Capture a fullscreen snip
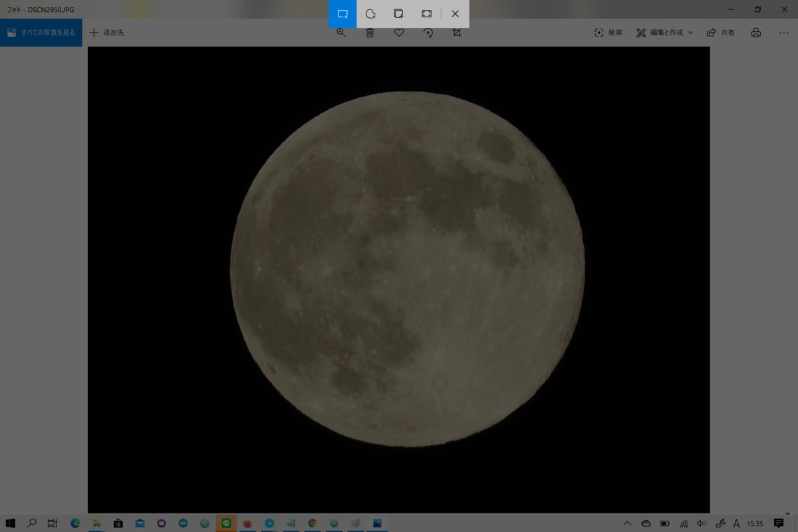 point(426,13)
